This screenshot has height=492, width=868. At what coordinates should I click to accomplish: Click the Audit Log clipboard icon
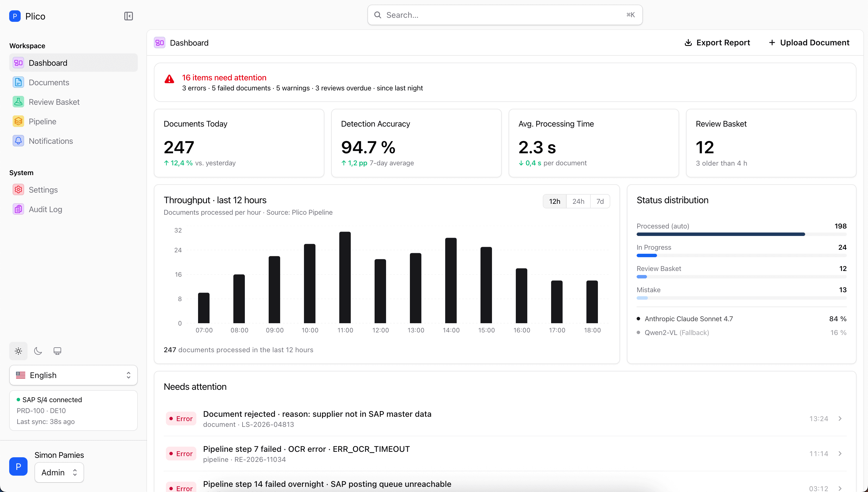click(x=18, y=209)
